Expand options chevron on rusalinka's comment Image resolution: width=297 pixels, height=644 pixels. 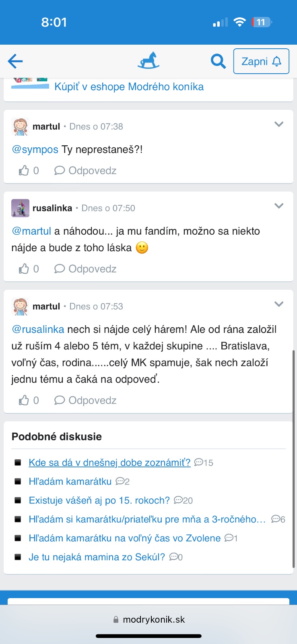pos(279,206)
